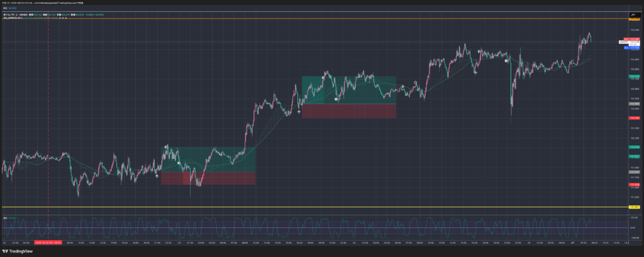Select the up arrow marker left of the first position box
The width and height of the screenshot is (644, 257).
coord(157,176)
